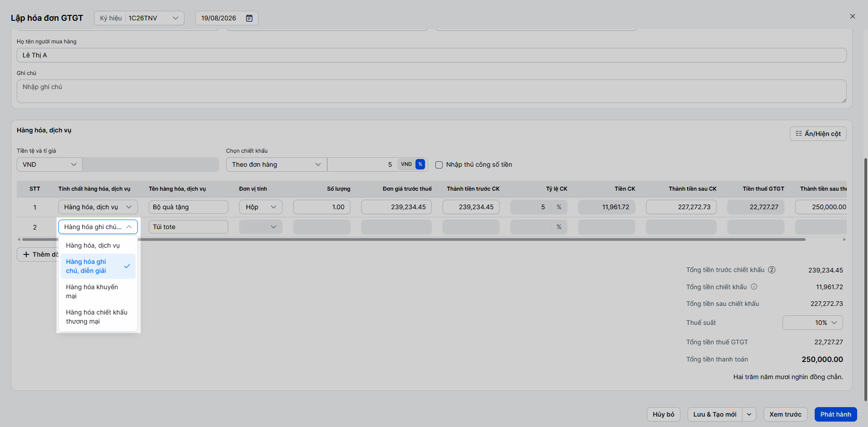Open row 2 empty unit dropdown
This screenshot has width=868, height=427.
261,227
